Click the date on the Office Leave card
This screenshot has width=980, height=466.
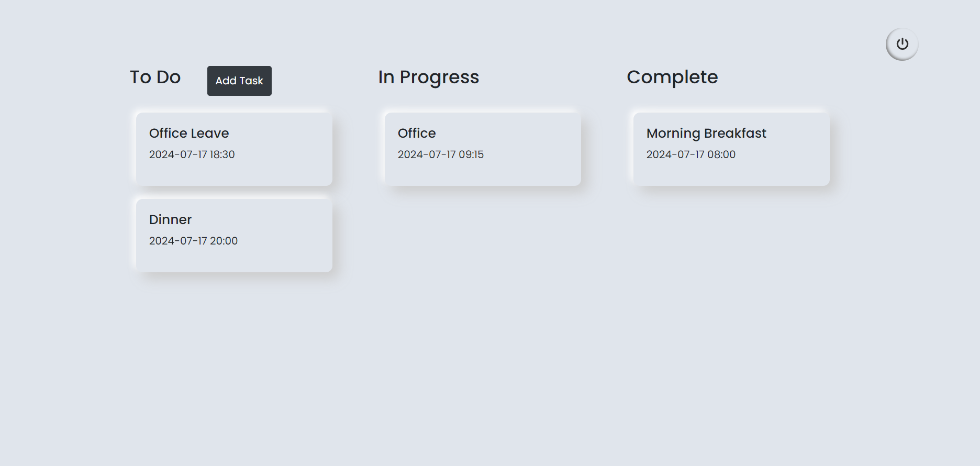192,154
